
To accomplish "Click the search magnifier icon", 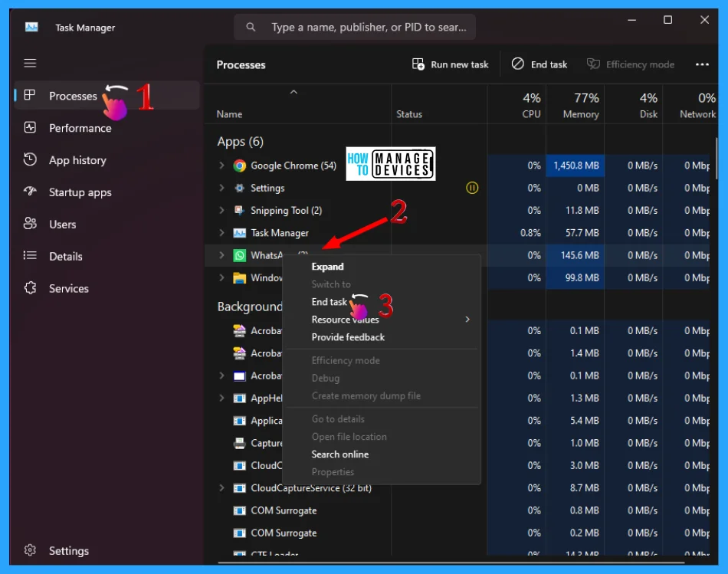I will 251,27.
